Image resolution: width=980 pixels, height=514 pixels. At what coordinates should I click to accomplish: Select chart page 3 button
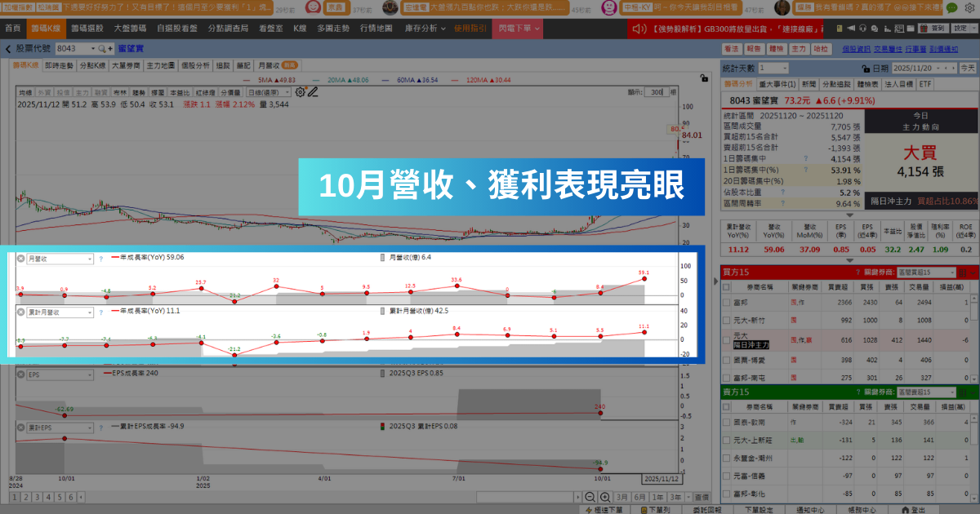[x=36, y=496]
